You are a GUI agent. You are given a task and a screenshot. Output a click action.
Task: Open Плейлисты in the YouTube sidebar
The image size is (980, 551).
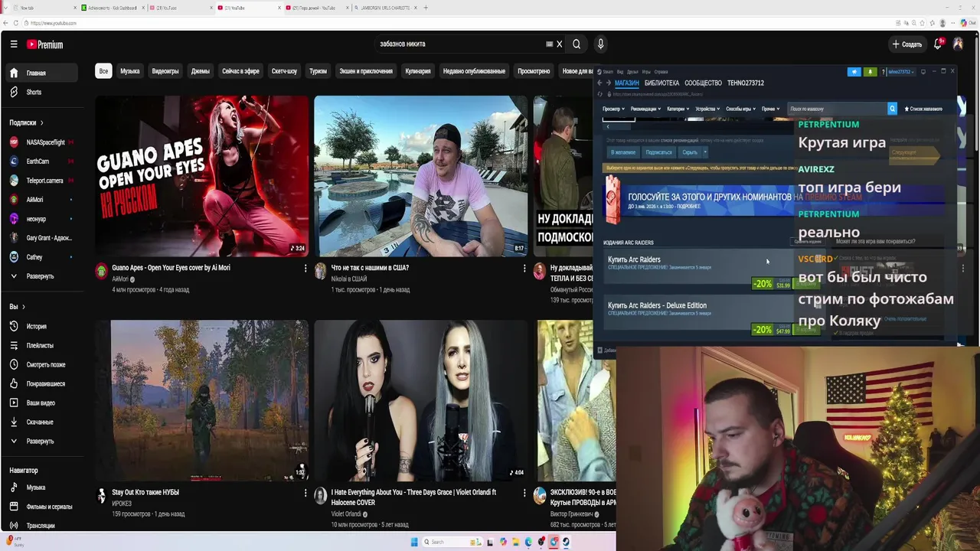[40, 345]
